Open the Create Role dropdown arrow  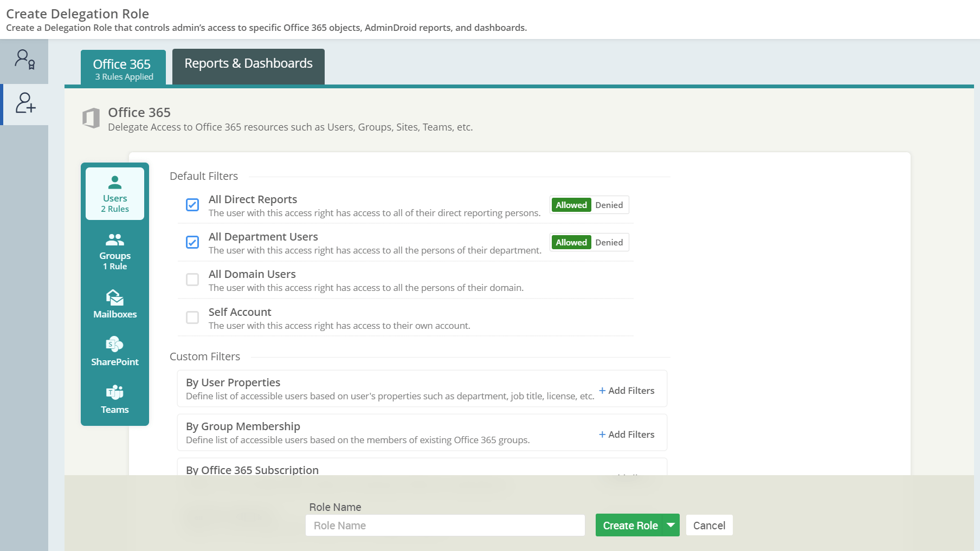(x=670, y=525)
